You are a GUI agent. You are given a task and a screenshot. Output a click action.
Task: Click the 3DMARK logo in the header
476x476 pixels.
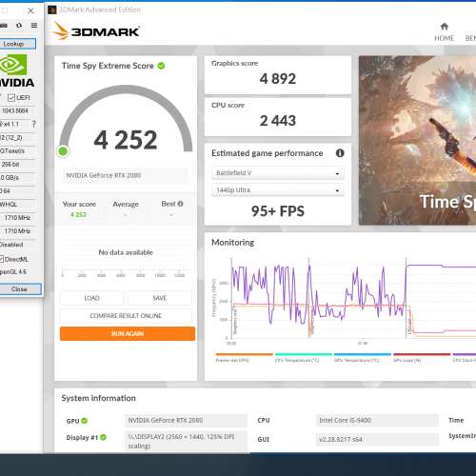(x=96, y=31)
